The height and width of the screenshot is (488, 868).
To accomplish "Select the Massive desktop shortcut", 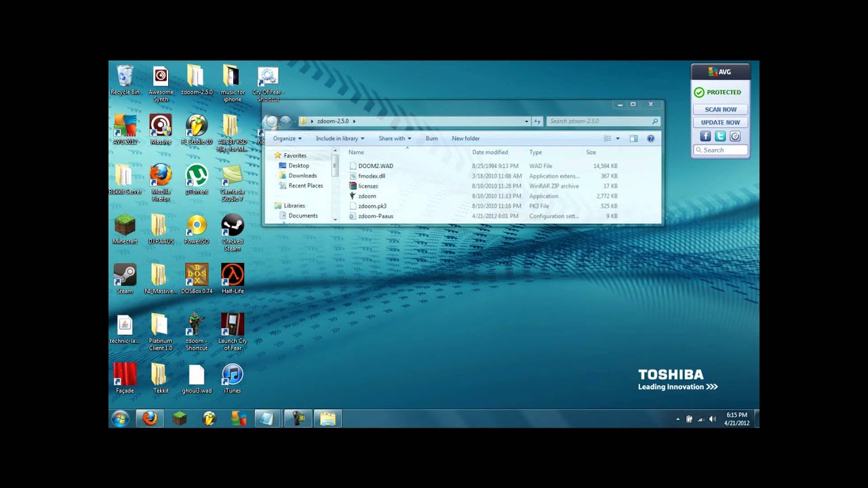I will [161, 130].
